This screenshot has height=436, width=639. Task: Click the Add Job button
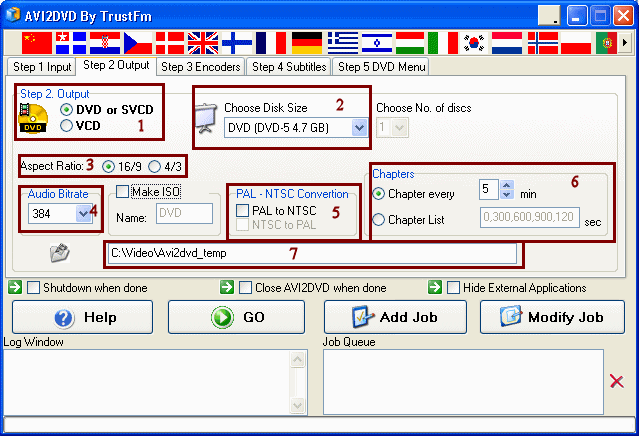(395, 317)
